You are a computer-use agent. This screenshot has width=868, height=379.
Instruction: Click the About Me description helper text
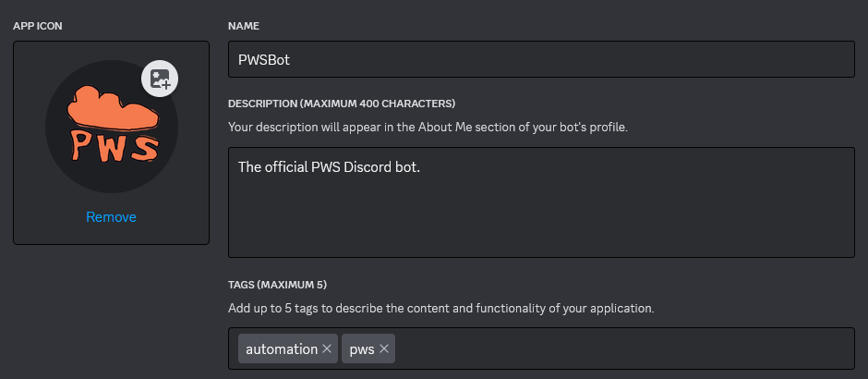coord(428,127)
